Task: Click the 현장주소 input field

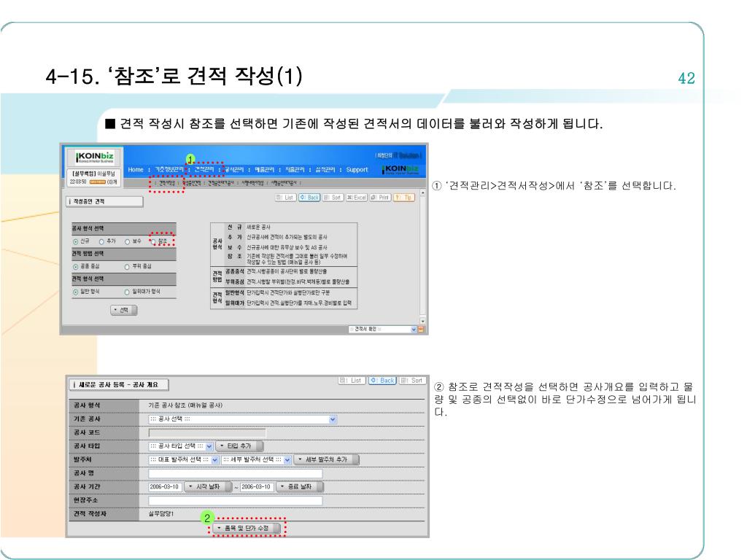Action: point(236,501)
